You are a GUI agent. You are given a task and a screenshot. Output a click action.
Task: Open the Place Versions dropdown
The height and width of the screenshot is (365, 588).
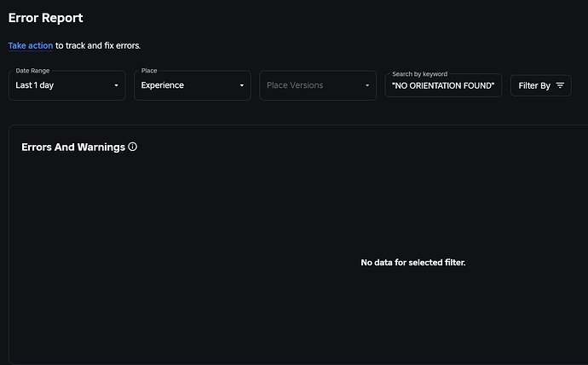click(317, 85)
